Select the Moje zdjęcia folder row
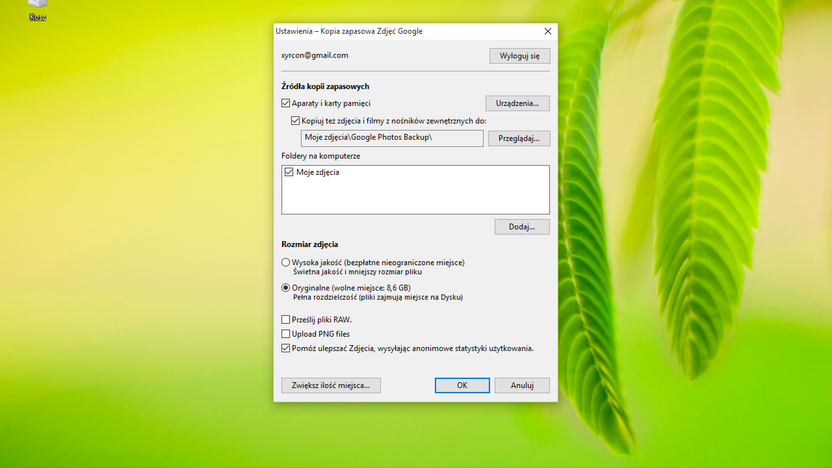Viewport: 832px width, 468px height. (x=415, y=172)
